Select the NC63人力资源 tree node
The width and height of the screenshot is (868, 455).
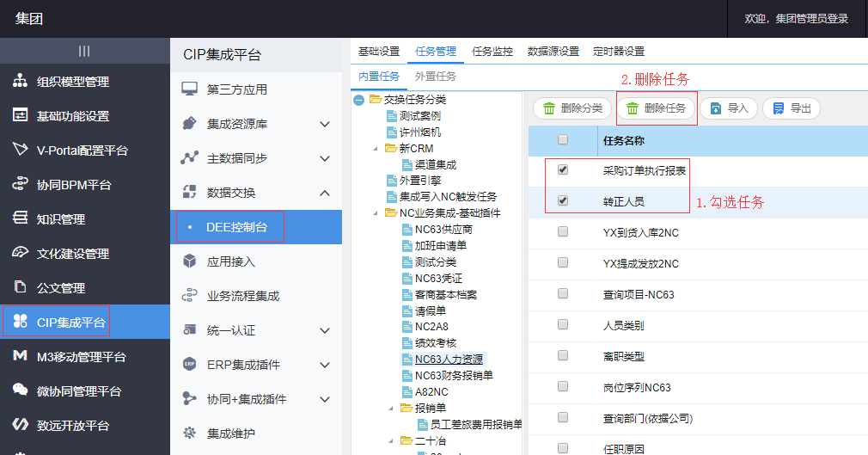point(449,360)
